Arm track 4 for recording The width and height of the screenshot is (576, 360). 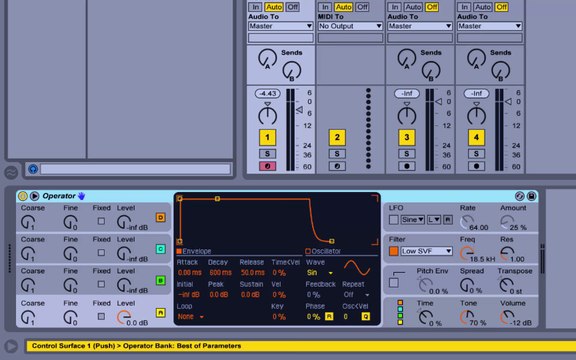[x=476, y=166]
